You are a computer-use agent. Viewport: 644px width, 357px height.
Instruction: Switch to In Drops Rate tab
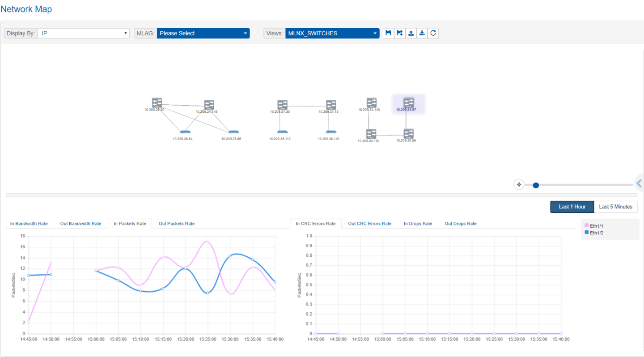click(418, 224)
